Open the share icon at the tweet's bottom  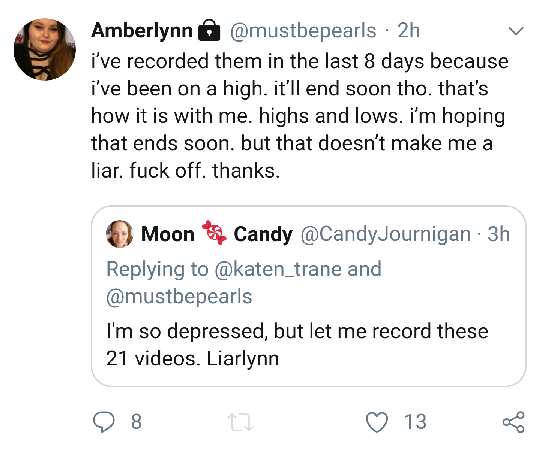coord(513,422)
